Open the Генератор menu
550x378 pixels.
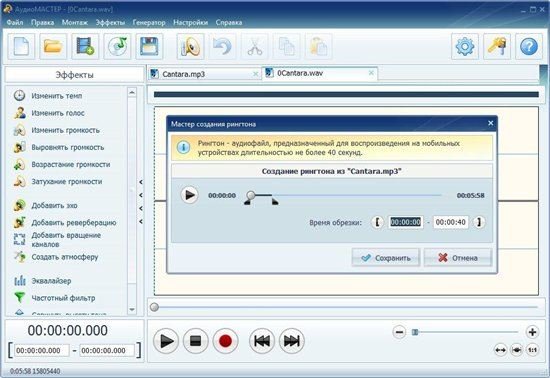click(x=149, y=22)
